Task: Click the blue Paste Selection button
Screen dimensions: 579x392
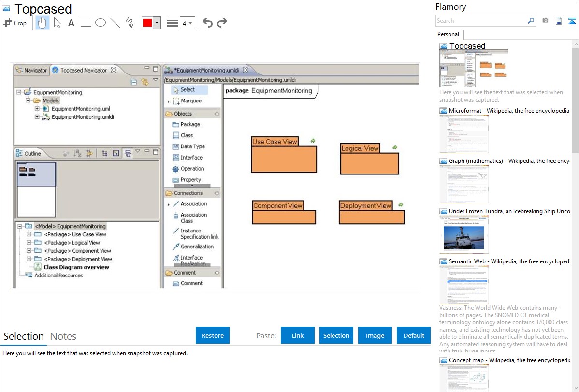Action: point(336,335)
